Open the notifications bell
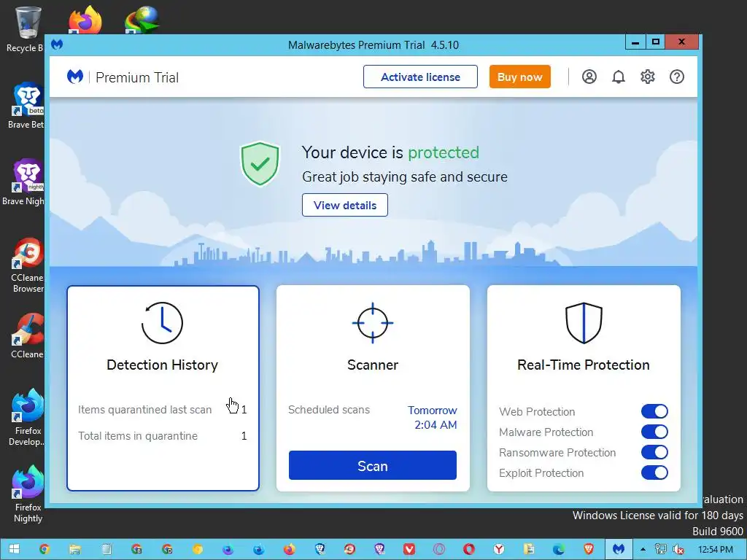Image resolution: width=747 pixels, height=560 pixels. [619, 77]
